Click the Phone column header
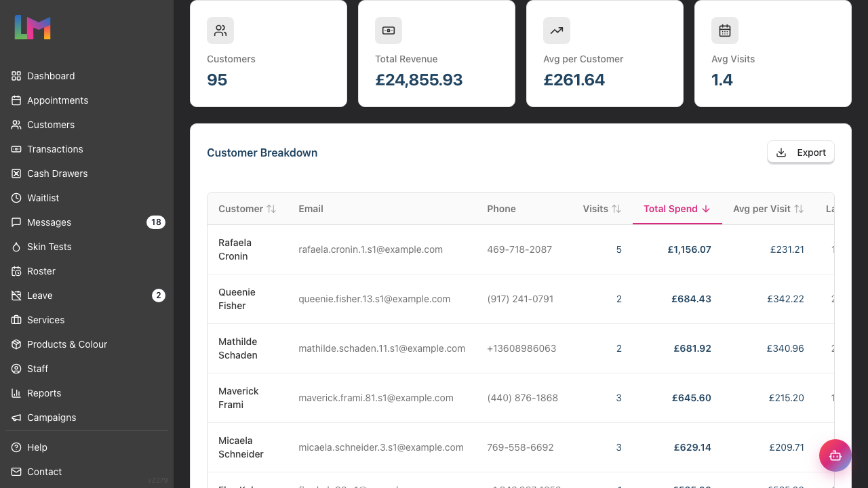This screenshot has height=488, width=868. pos(501,209)
